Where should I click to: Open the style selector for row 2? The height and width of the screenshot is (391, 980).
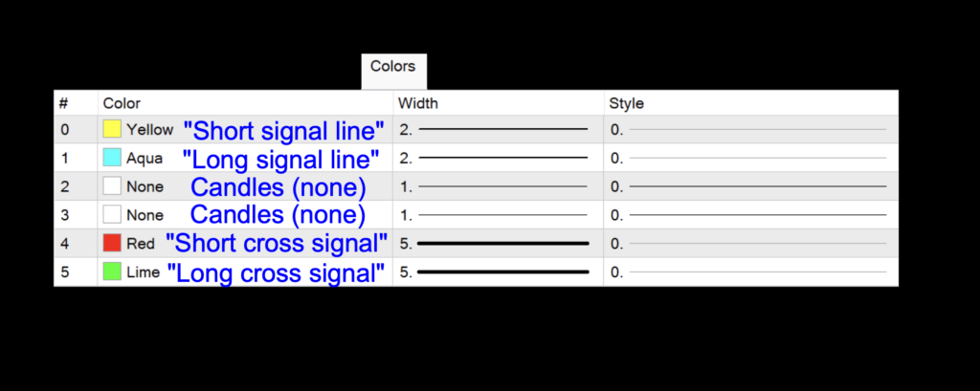tap(751, 186)
